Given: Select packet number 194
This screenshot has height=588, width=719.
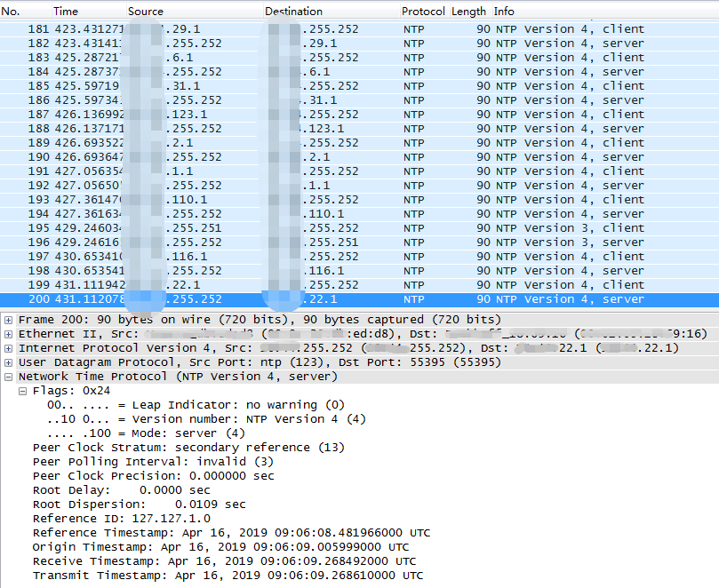Looking at the screenshot, I should (x=359, y=213).
